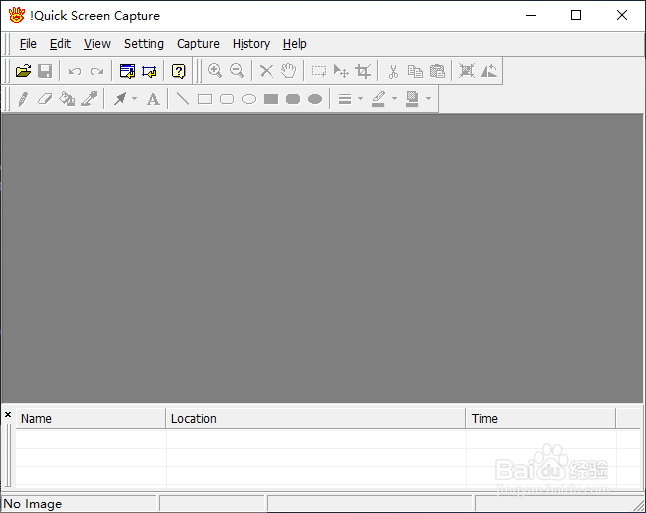646x513 pixels.
Task: Select the dashed rectangle selection tool
Action: (x=318, y=71)
